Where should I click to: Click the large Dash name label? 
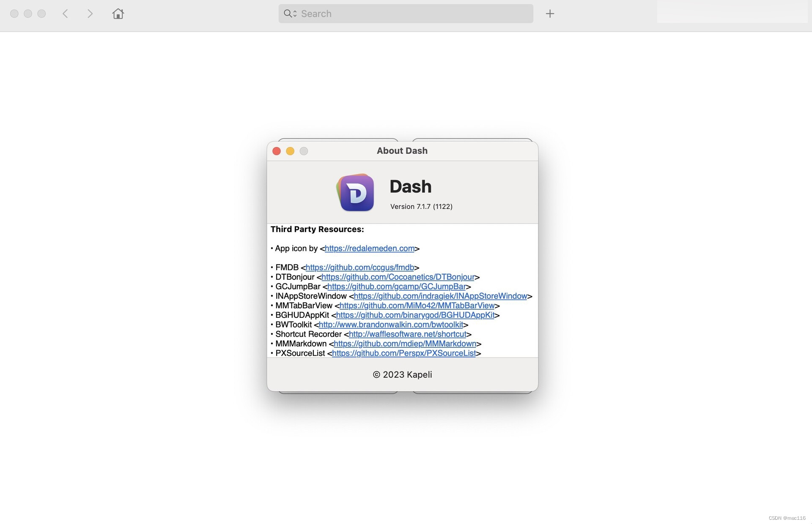[x=410, y=187]
